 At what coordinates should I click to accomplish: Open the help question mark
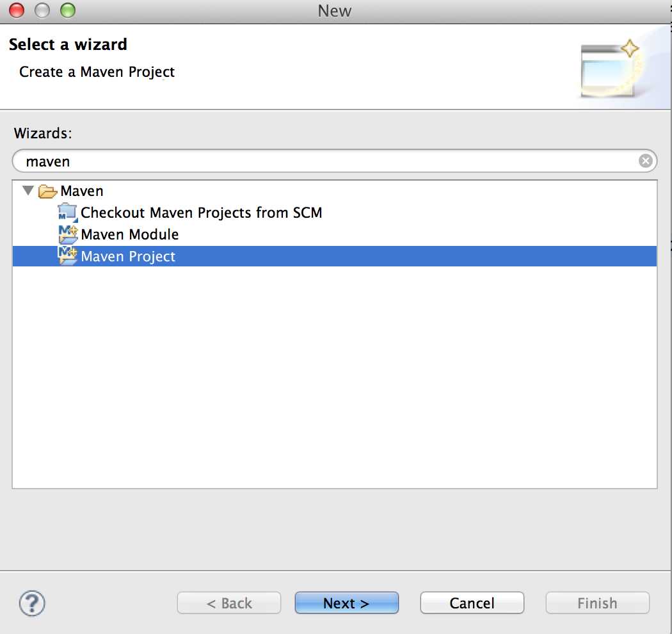click(x=32, y=603)
